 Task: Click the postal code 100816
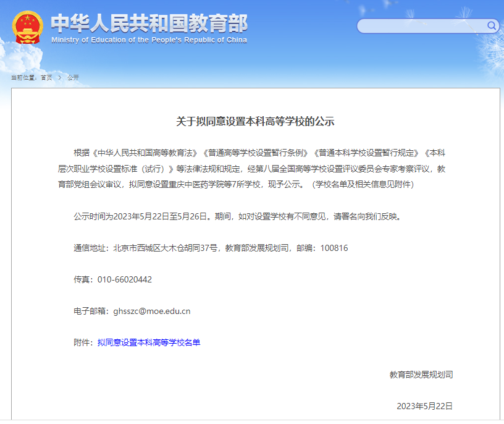pos(334,248)
